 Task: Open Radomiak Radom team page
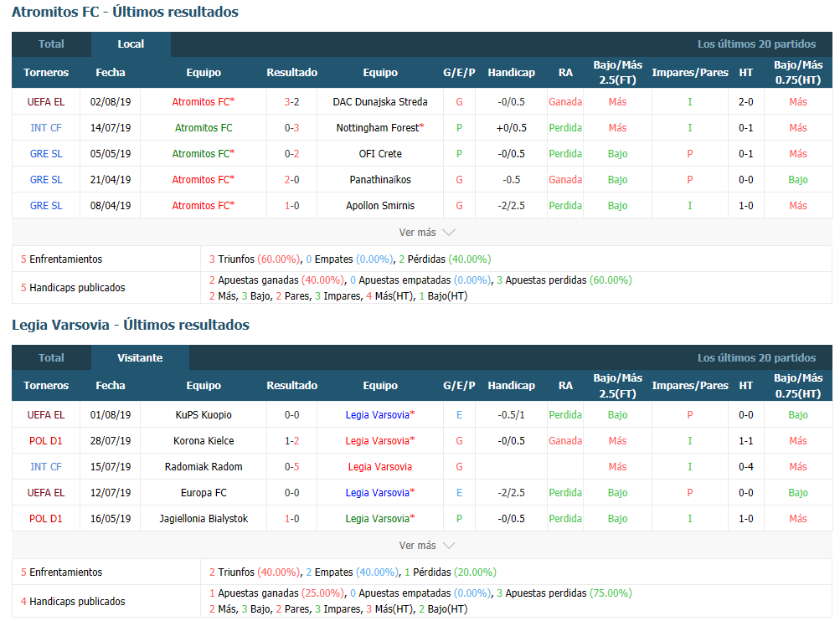click(204, 467)
